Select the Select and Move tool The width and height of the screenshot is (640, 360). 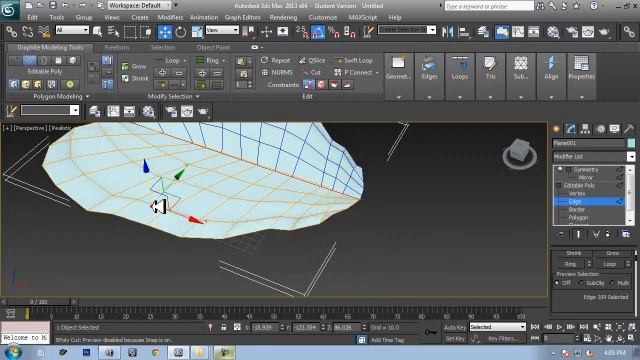(165, 31)
